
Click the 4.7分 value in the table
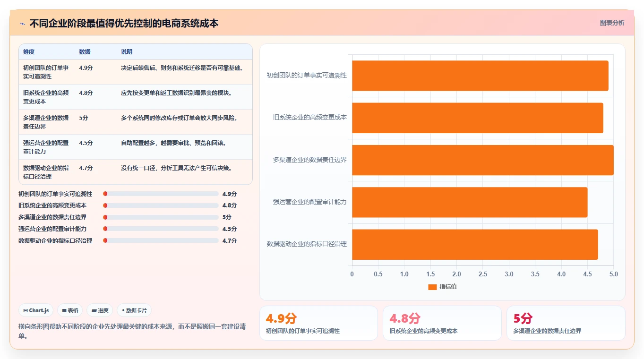point(86,168)
